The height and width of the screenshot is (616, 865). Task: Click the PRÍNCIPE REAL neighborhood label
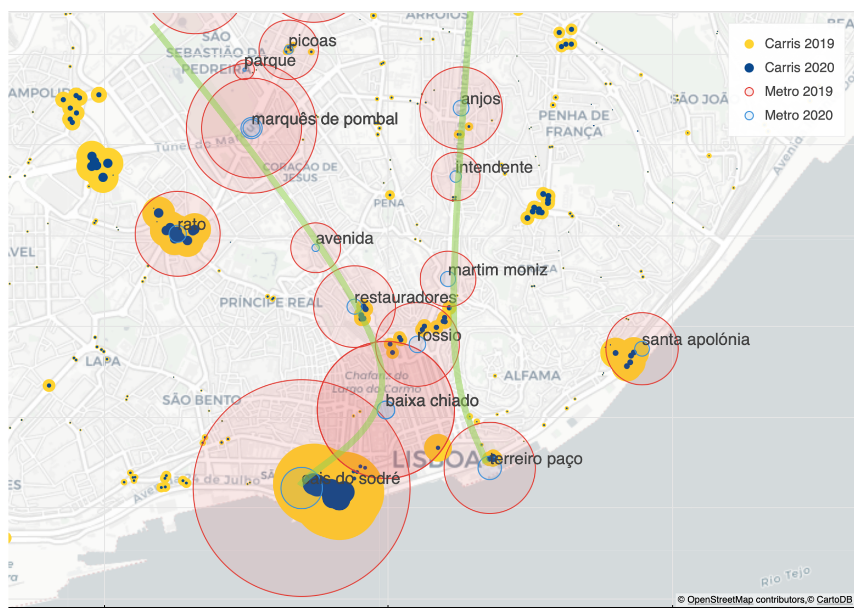click(x=271, y=303)
